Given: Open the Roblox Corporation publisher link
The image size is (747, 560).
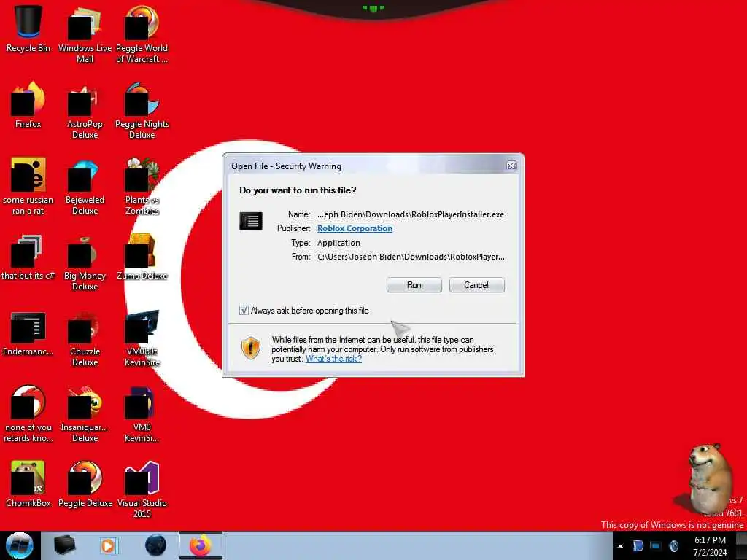Looking at the screenshot, I should pos(355,228).
